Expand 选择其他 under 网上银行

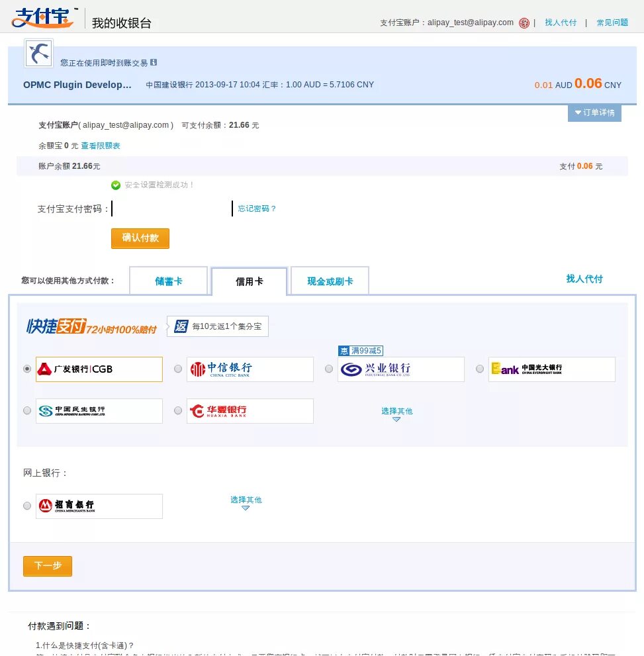click(x=246, y=502)
